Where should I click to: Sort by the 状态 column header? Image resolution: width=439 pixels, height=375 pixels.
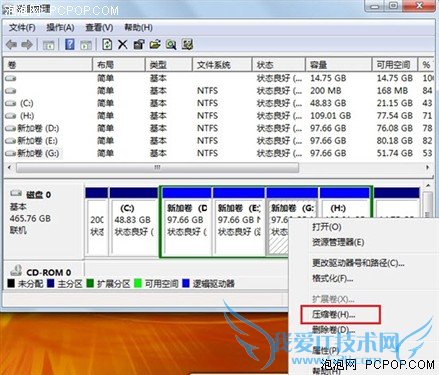tap(279, 65)
